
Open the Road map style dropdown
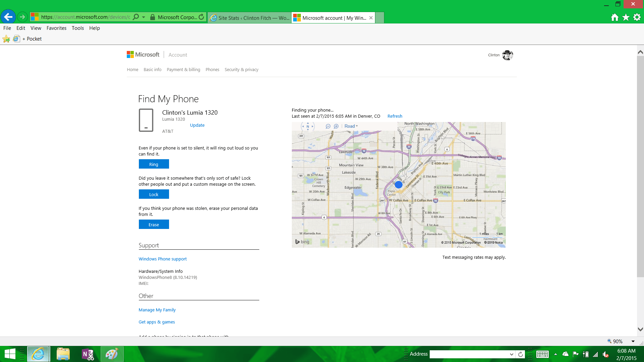point(351,126)
